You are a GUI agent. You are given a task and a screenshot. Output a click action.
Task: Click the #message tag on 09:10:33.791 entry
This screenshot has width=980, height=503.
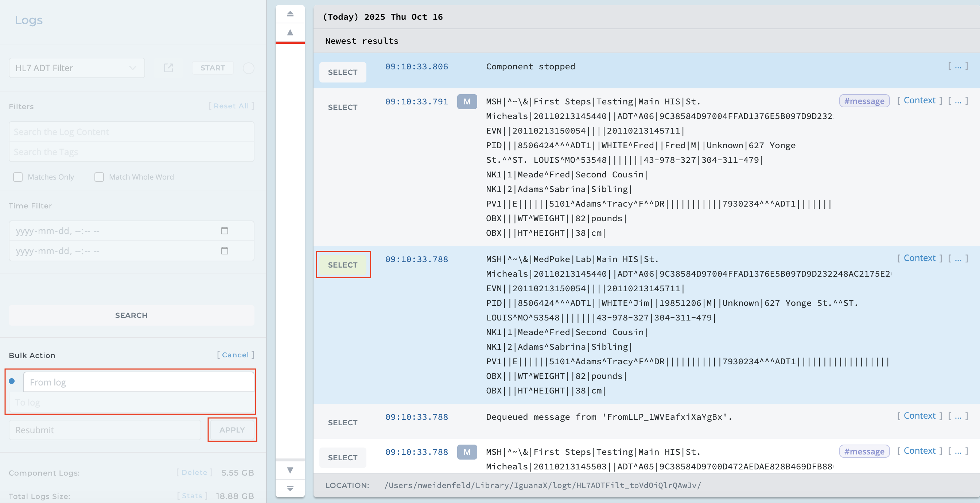(864, 101)
